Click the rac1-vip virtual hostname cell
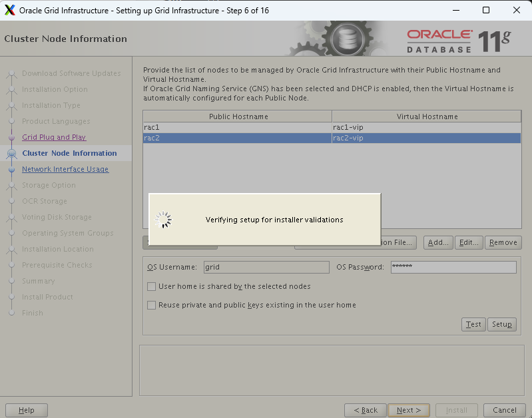The width and height of the screenshot is (532, 418). tap(427, 127)
